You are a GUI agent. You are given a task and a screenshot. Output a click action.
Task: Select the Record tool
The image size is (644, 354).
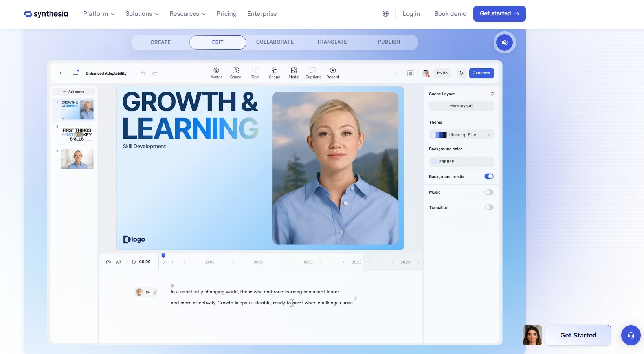333,73
